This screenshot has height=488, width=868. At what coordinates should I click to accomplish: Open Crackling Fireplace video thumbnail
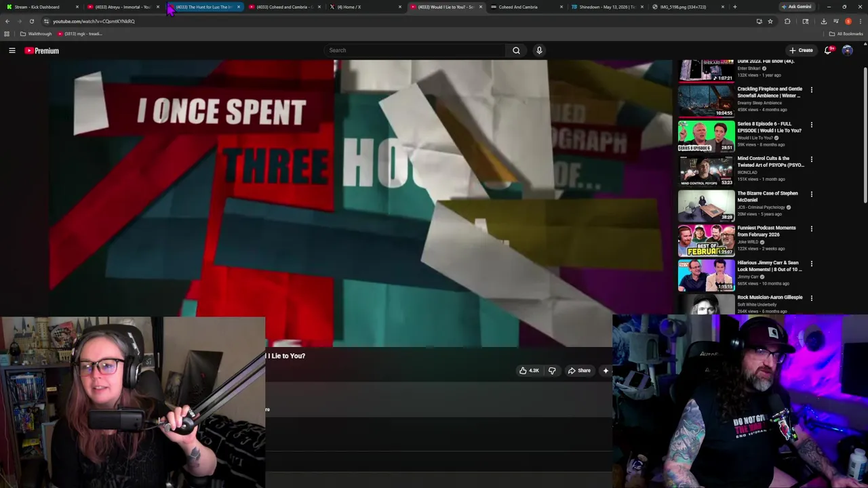706,100
